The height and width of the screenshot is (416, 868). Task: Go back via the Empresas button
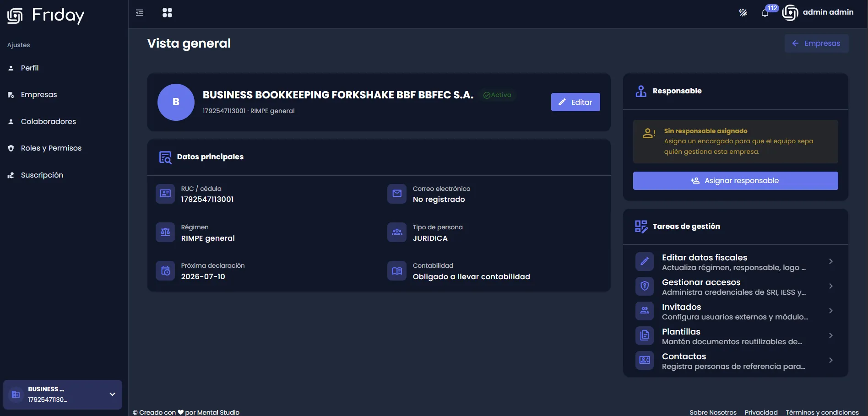click(x=816, y=43)
